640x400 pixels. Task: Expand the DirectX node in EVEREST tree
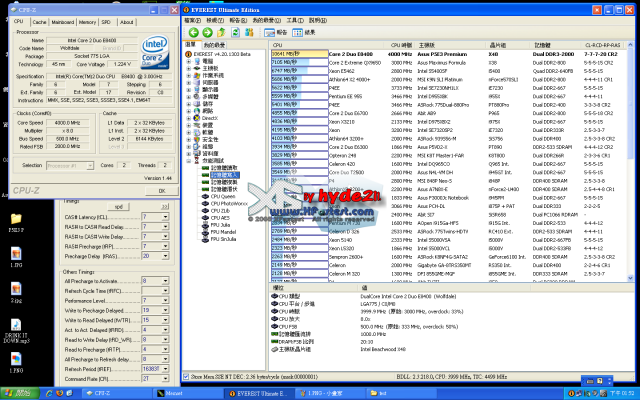[189, 118]
